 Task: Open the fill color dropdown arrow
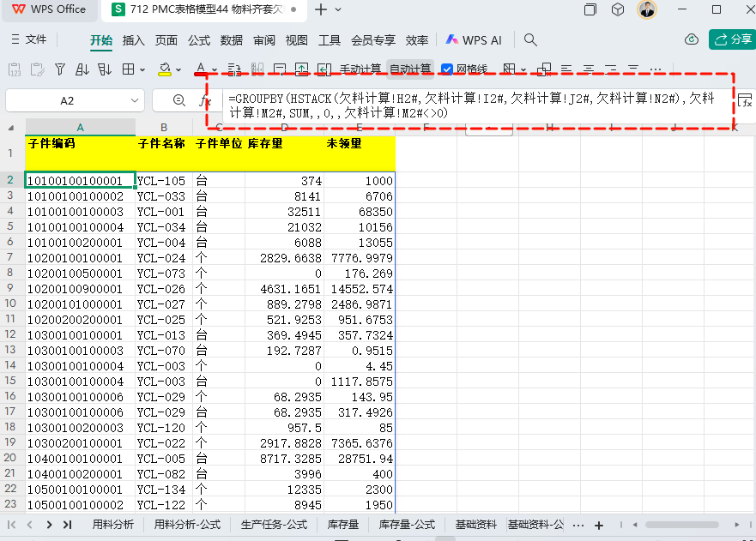click(178, 69)
